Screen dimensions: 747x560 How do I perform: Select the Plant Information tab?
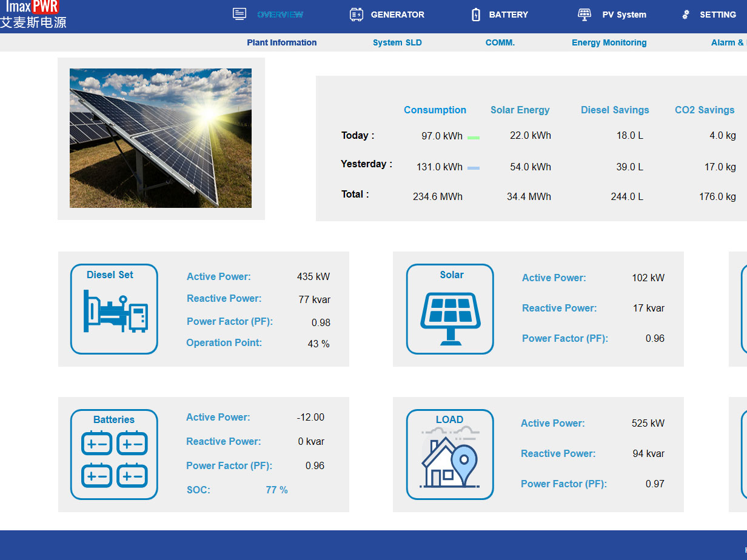[281, 42]
